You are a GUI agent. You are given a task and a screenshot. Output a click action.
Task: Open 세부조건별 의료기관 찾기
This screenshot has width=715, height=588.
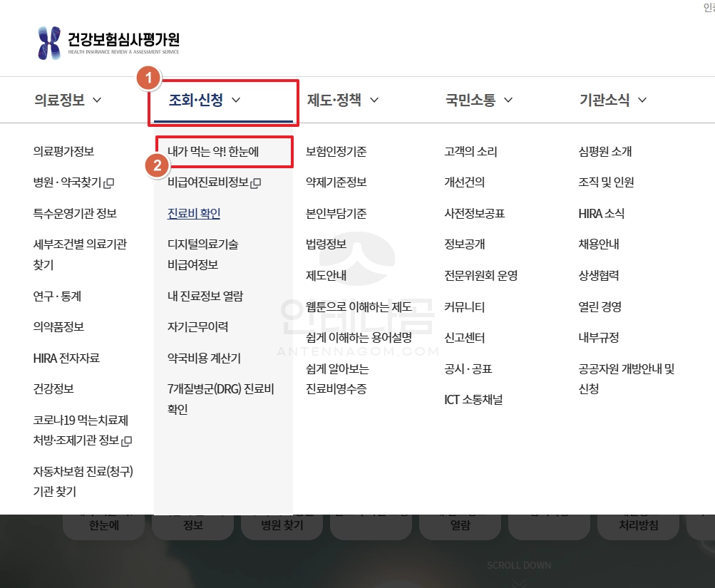click(x=80, y=254)
